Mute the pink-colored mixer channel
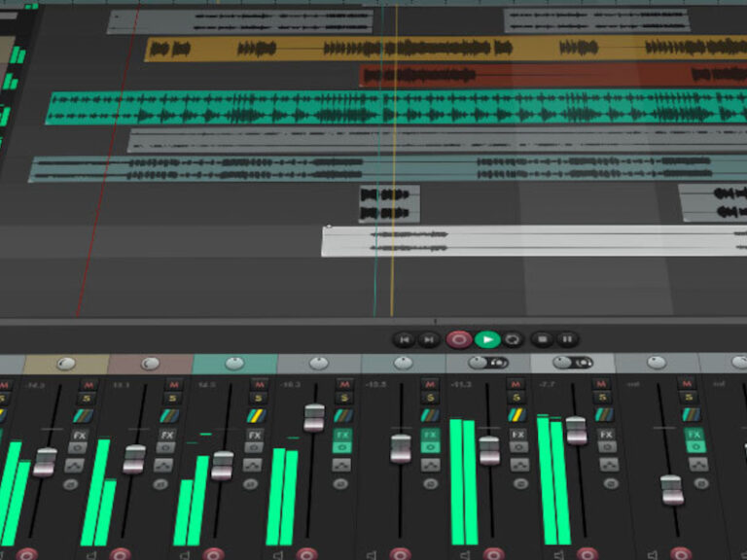 point(172,385)
